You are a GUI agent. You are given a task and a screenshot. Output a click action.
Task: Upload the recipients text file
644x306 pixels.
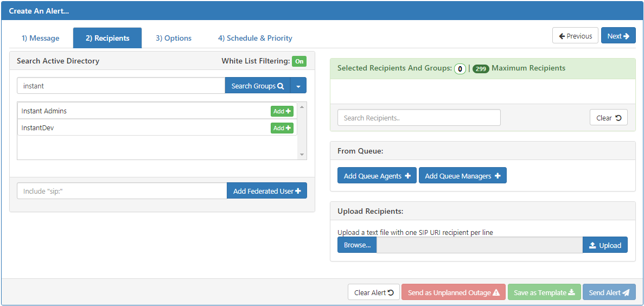tap(605, 245)
